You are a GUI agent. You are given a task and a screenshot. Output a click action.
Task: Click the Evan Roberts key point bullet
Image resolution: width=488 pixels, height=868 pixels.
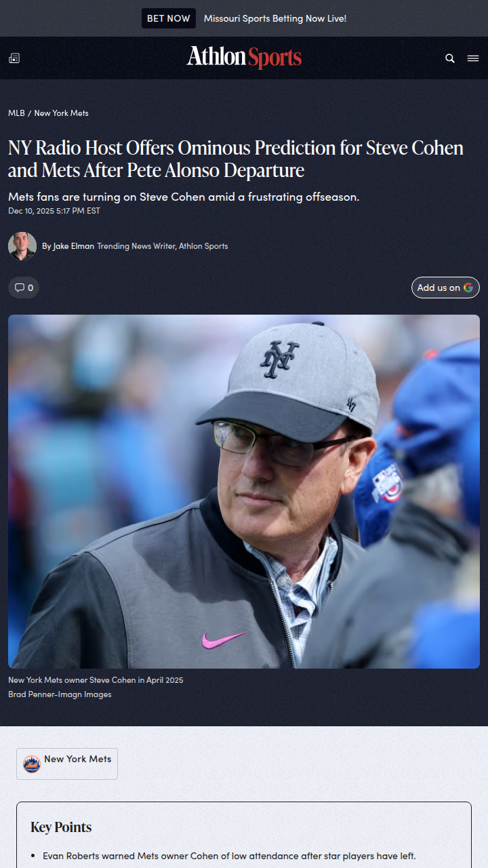229,856
